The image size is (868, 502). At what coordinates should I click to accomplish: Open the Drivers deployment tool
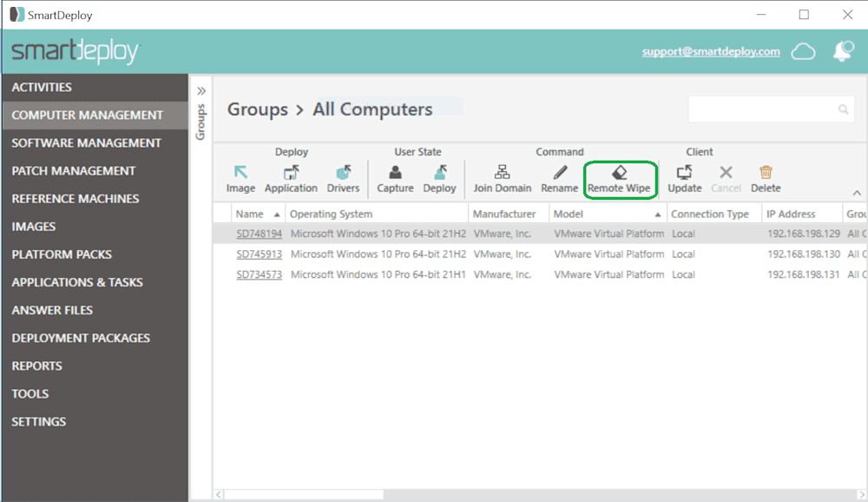point(343,178)
